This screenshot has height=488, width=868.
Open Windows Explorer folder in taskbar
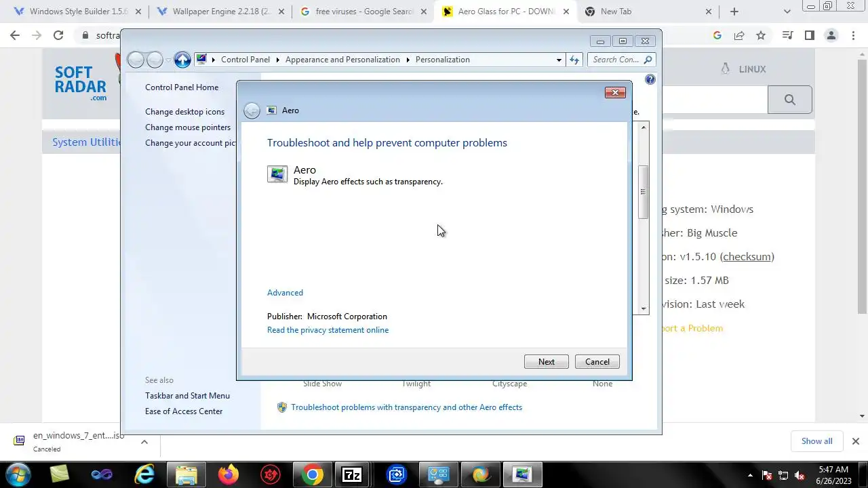click(x=186, y=474)
